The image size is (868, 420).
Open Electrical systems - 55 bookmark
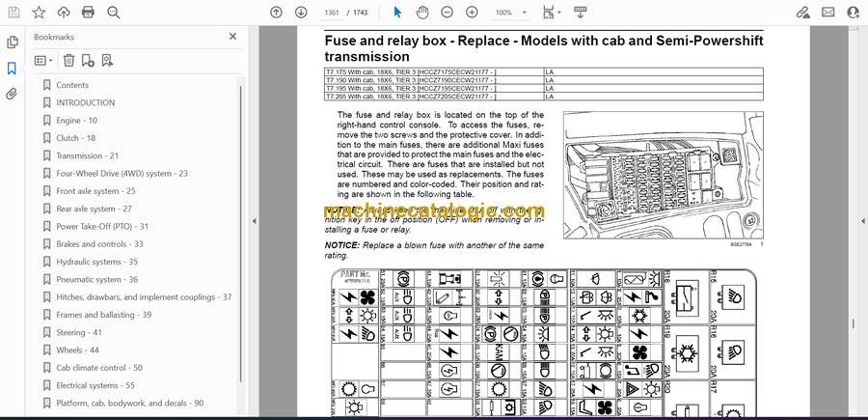pos(95,385)
